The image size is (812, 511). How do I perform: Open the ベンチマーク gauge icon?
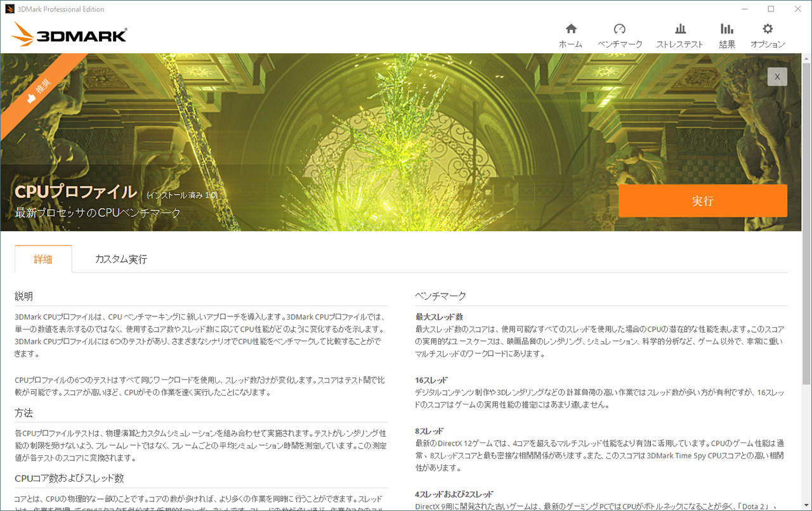[x=620, y=29]
